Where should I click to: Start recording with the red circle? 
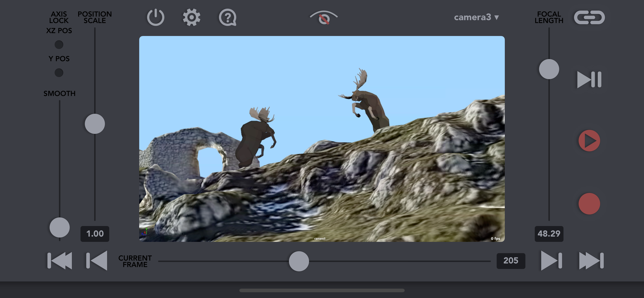coord(589,204)
